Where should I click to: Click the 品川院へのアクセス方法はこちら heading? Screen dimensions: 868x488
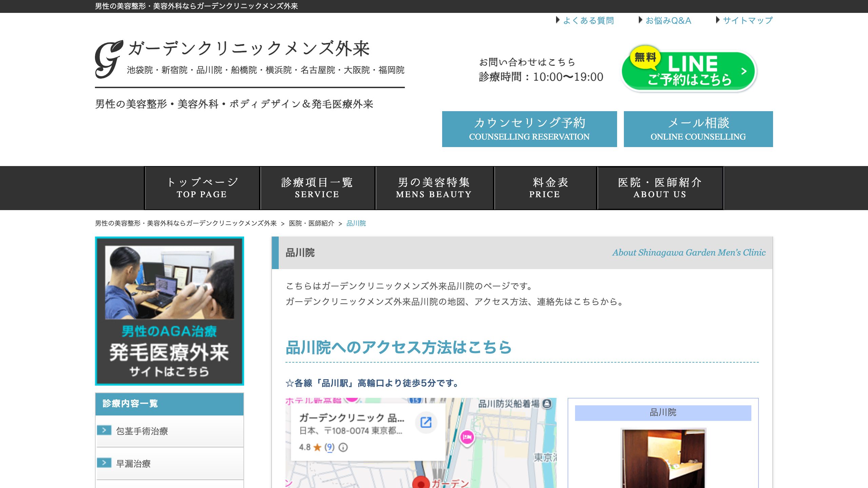399,347
